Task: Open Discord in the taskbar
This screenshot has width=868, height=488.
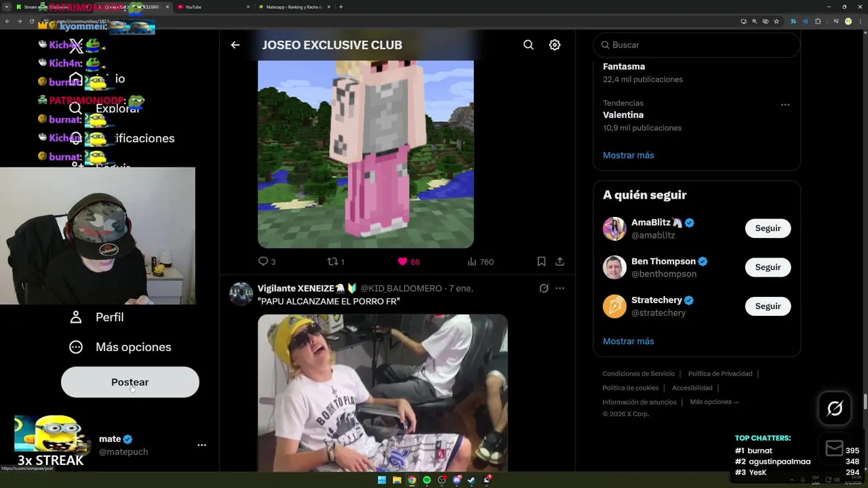Action: click(x=456, y=480)
